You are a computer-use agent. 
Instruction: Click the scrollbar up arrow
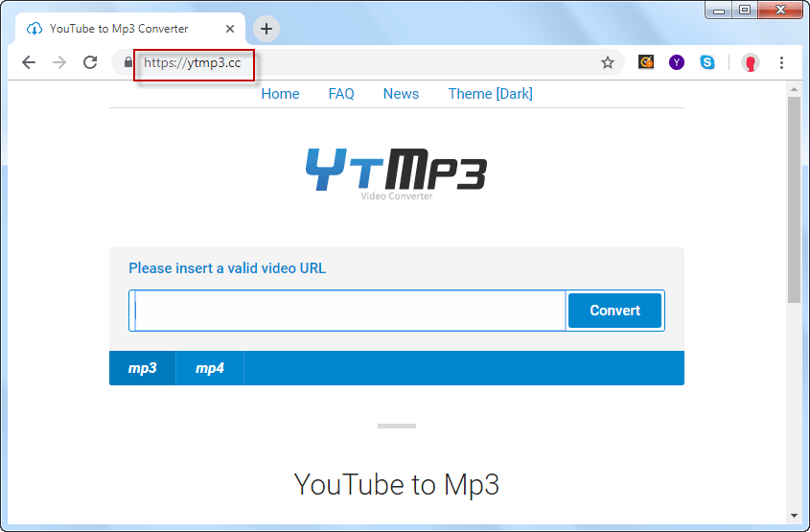coord(794,89)
